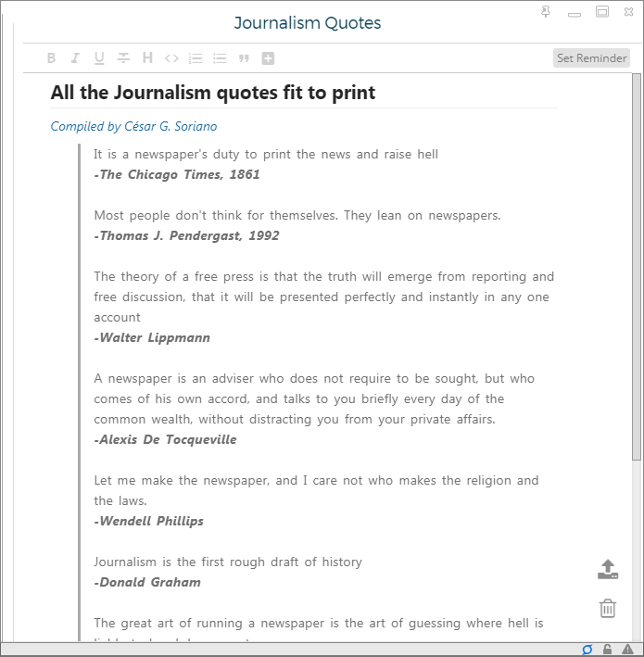
Task: Toggle bold formatting
Action: click(x=51, y=57)
